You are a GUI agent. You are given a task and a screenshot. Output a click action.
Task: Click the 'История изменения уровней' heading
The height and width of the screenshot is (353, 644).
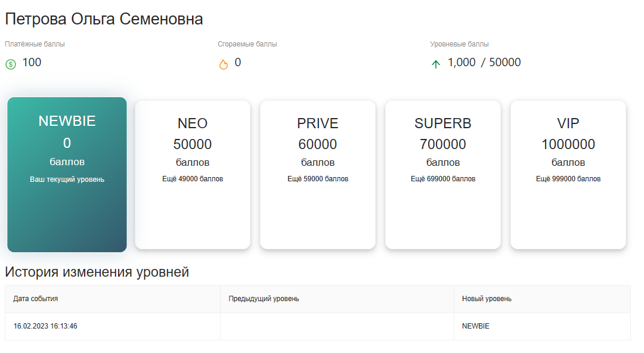pos(97,273)
